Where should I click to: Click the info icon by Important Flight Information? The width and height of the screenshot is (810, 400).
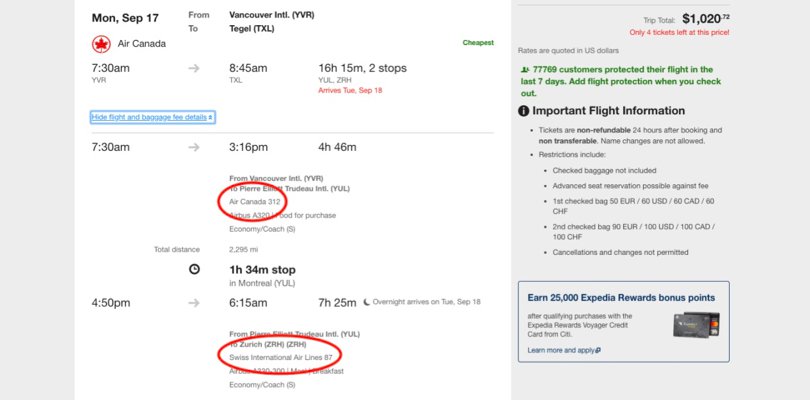523,111
